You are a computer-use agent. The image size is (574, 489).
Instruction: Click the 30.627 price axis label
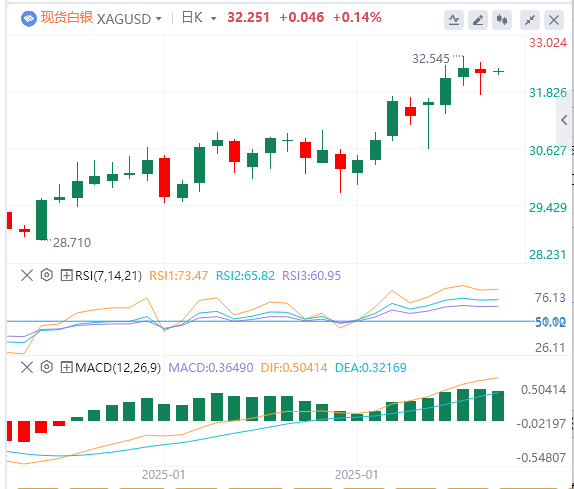548,150
